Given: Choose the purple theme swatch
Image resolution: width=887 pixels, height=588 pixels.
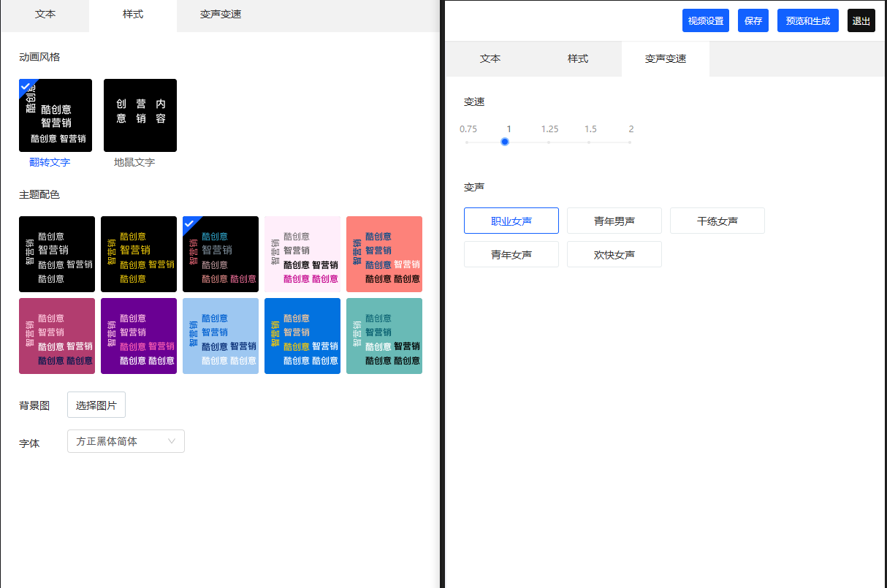Looking at the screenshot, I should (x=139, y=336).
